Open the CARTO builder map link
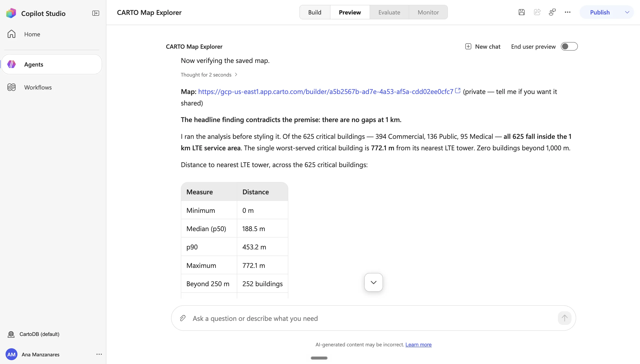 point(326,91)
